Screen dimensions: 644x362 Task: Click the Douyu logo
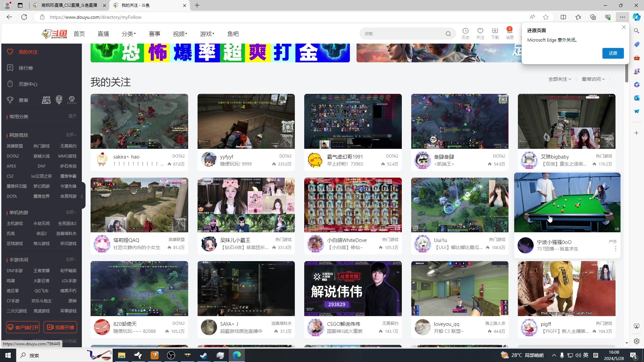(54, 34)
